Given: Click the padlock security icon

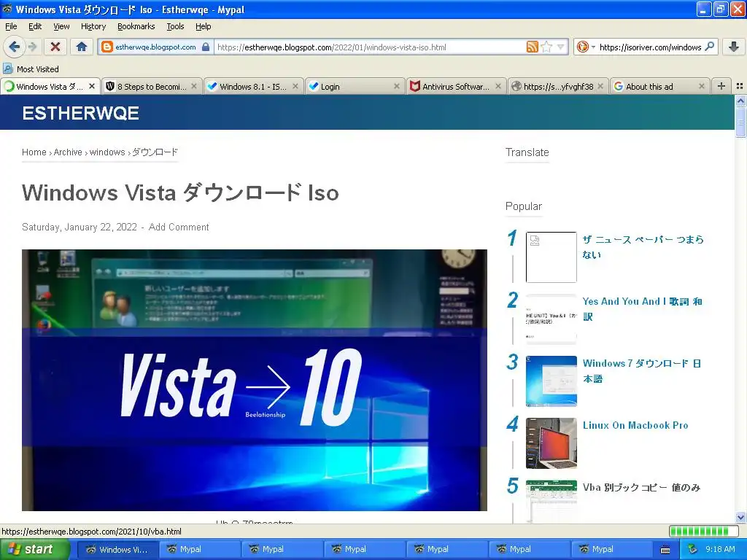Looking at the screenshot, I should [x=205, y=47].
